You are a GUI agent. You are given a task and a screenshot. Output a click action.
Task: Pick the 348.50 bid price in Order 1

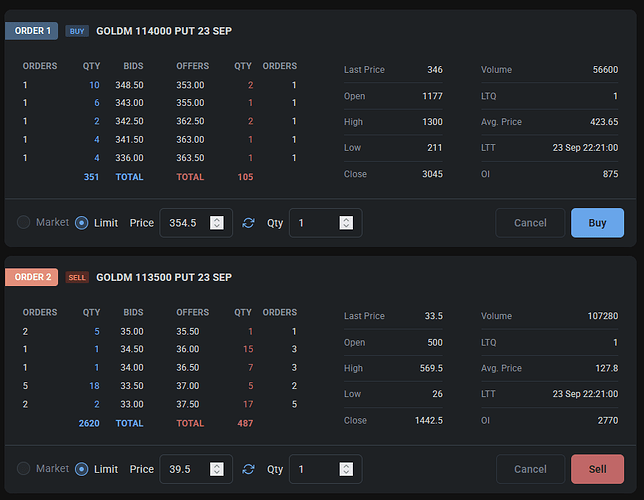[130, 86]
